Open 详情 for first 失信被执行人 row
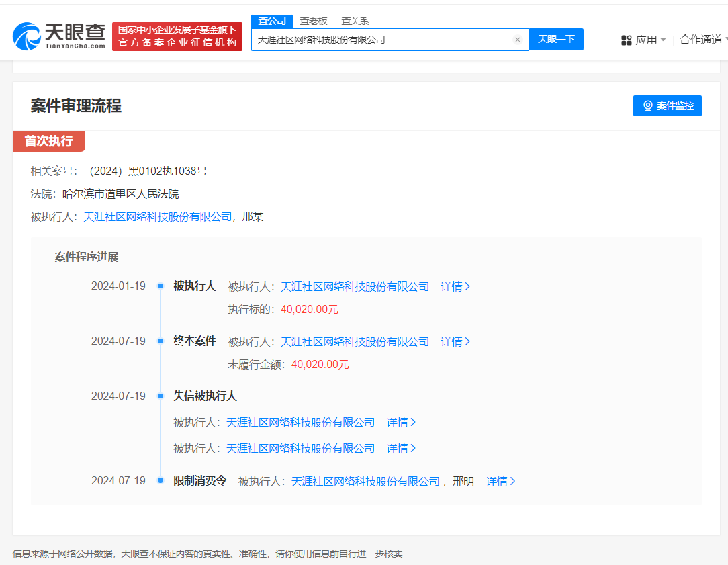This screenshot has height=565, width=728. click(401, 422)
